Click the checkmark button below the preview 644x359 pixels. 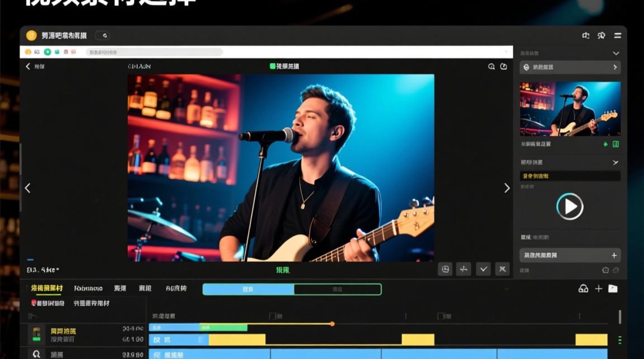point(483,269)
